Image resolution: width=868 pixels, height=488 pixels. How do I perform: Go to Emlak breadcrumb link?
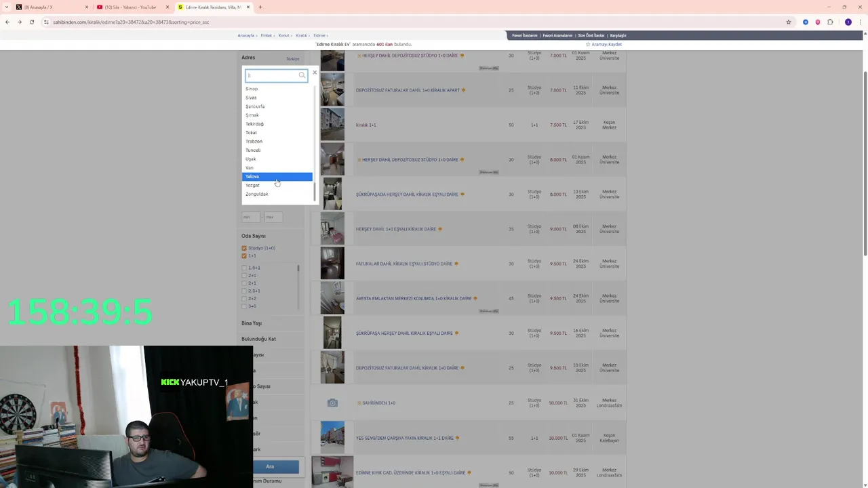(x=267, y=35)
